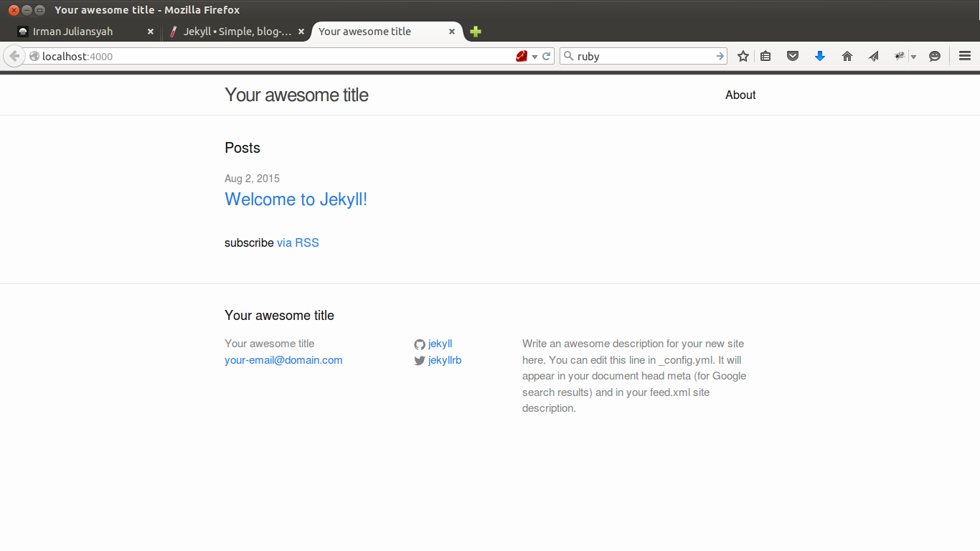The height and width of the screenshot is (551, 980).
Task: Click the Twitter bird icon in the footer
Action: (420, 361)
